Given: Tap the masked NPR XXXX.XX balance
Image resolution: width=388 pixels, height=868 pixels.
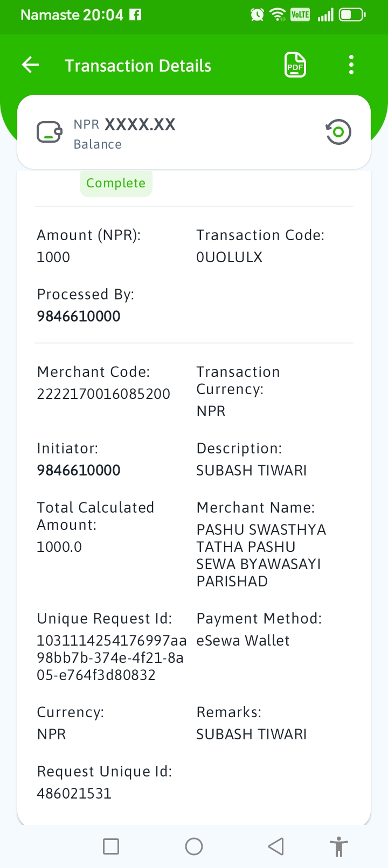Looking at the screenshot, I should coord(124,125).
